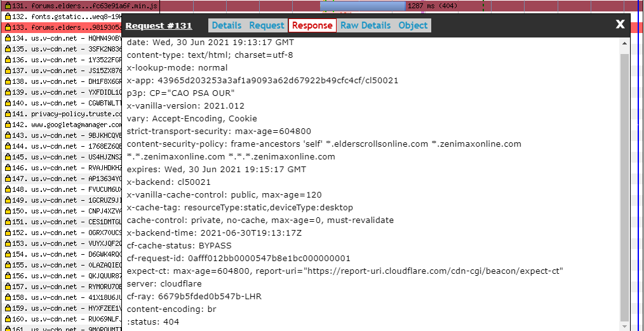The width and height of the screenshot is (644, 331).
Task: Select the Response tab
Action: point(312,25)
